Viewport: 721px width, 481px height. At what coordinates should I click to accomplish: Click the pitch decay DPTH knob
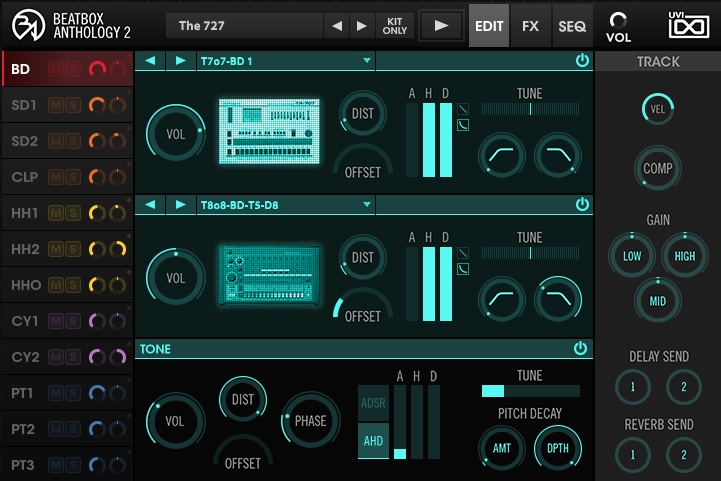click(x=557, y=448)
